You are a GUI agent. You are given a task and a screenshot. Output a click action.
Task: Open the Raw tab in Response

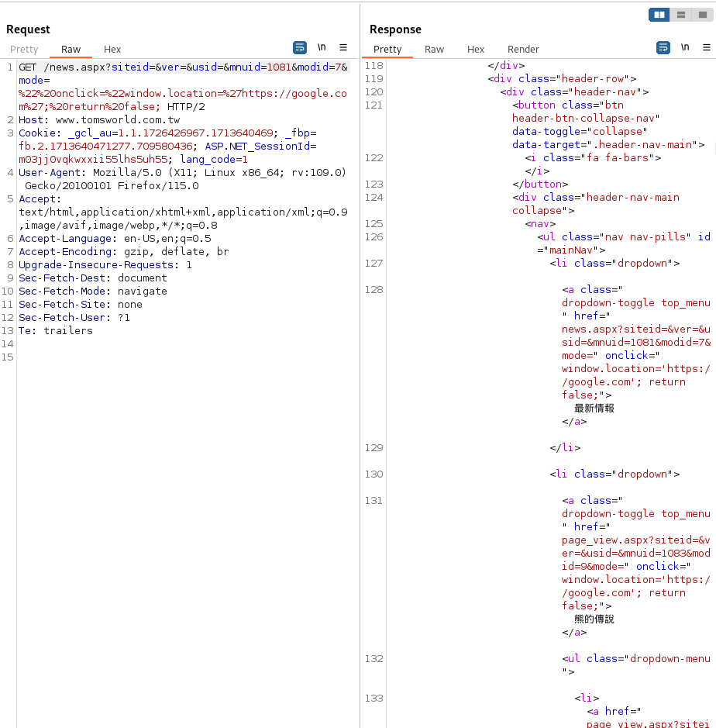[x=435, y=49]
